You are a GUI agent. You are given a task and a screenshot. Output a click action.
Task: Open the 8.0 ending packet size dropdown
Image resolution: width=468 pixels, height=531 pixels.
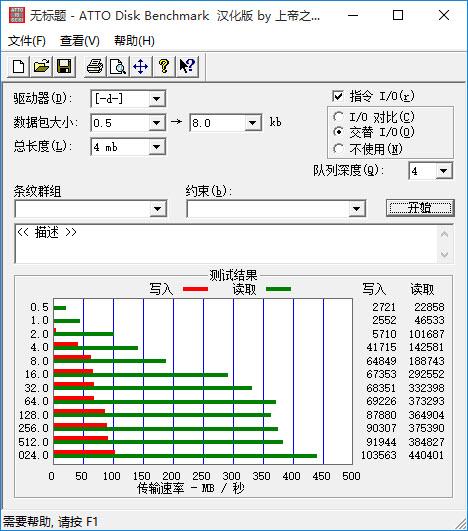click(252, 123)
